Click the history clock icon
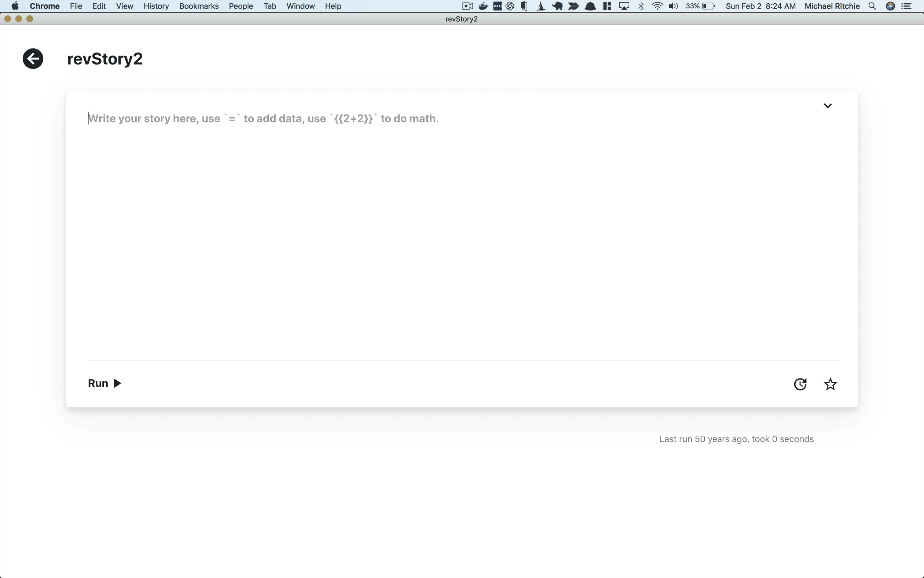924x578 pixels. click(800, 384)
